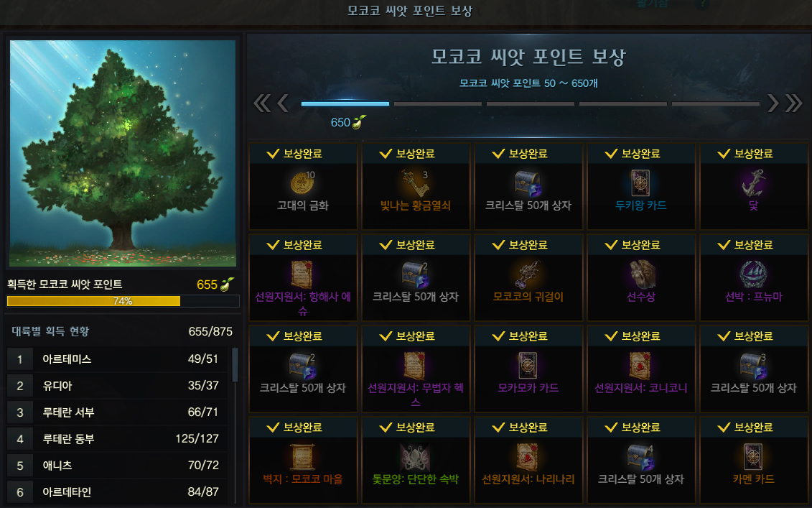Toggle checkmark on 선원지원서: 코니코니 reward
The height and width of the screenshot is (508, 812).
click(611, 336)
